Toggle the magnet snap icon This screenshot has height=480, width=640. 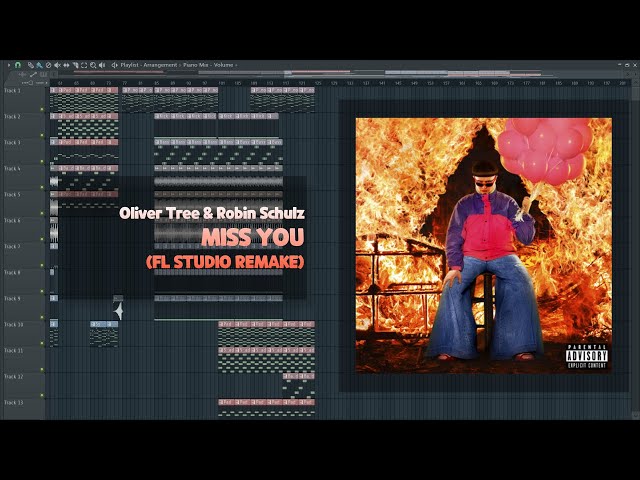point(18,65)
